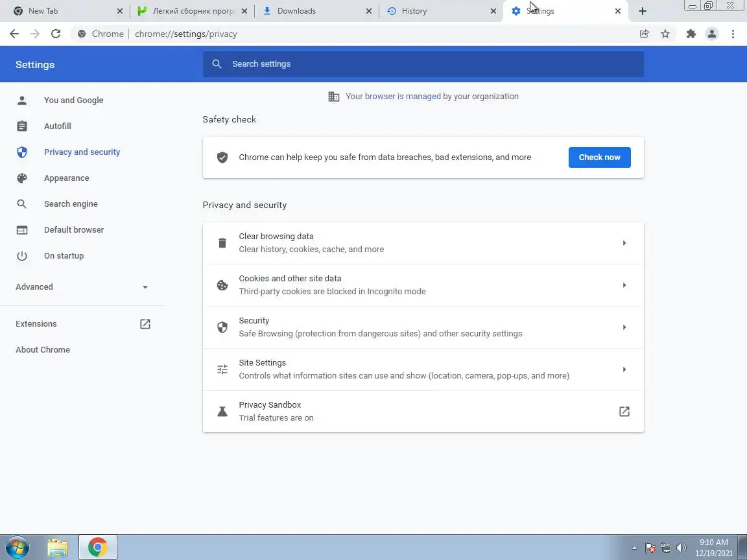
Task: Select the Settings tab
Action: tap(565, 11)
